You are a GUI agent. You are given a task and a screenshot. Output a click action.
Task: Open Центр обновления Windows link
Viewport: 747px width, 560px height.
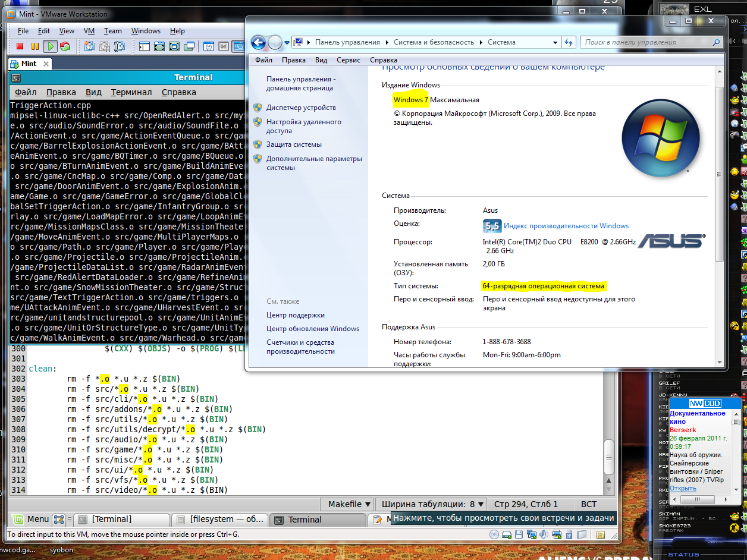(313, 329)
